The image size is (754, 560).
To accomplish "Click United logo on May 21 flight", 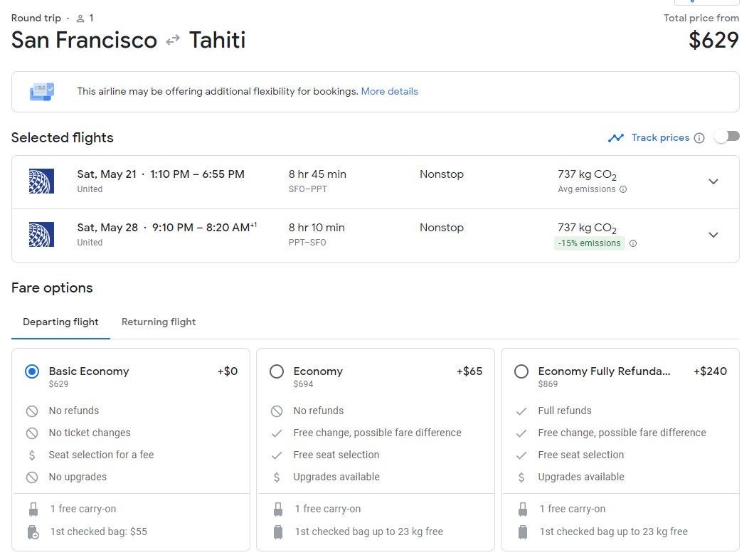I will pyautogui.click(x=41, y=181).
